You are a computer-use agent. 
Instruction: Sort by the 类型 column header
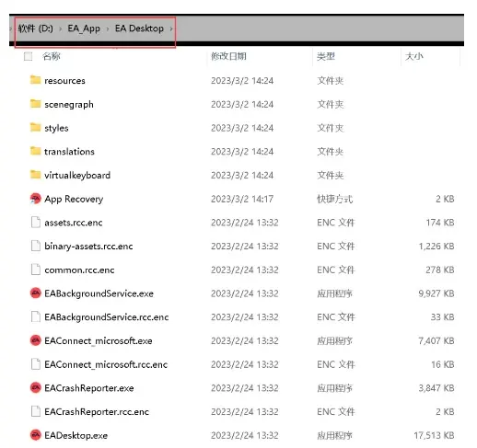click(326, 56)
